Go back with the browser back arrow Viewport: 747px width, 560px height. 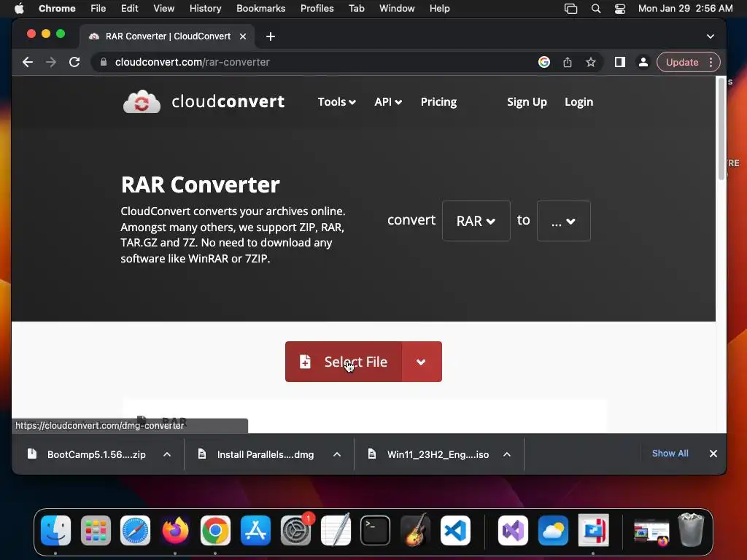28,62
